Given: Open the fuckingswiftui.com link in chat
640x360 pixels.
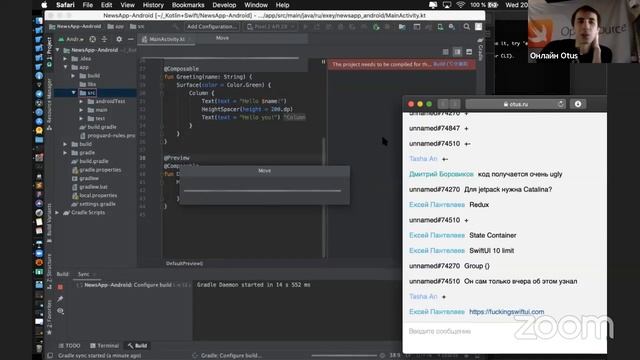Looking at the screenshot, I should click(507, 312).
